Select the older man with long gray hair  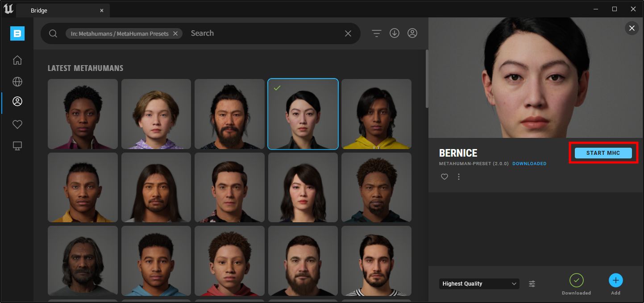[83, 261]
